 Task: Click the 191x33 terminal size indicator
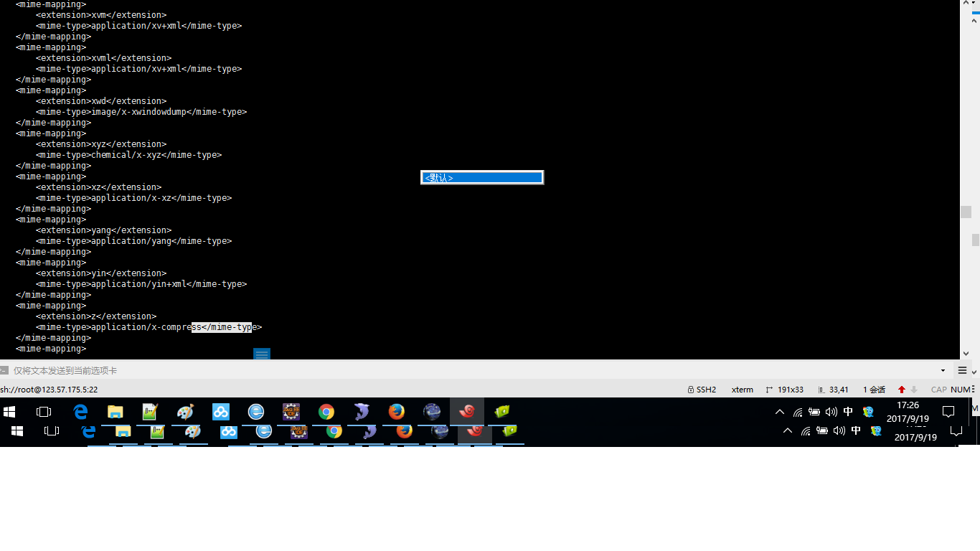784,390
